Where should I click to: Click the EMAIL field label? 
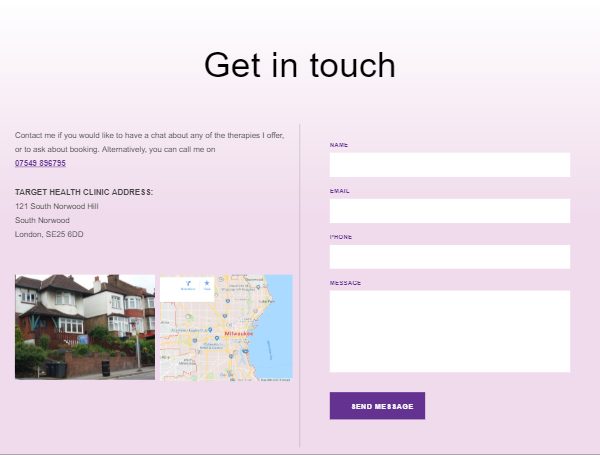point(340,191)
